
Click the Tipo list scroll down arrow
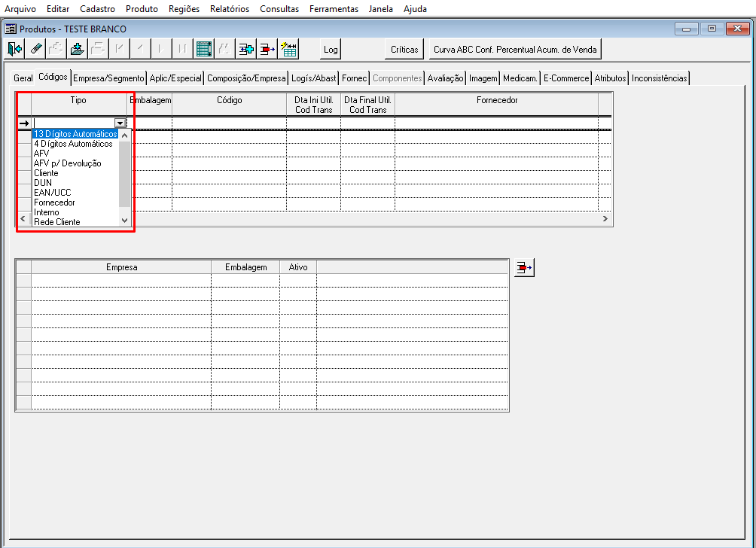124,221
